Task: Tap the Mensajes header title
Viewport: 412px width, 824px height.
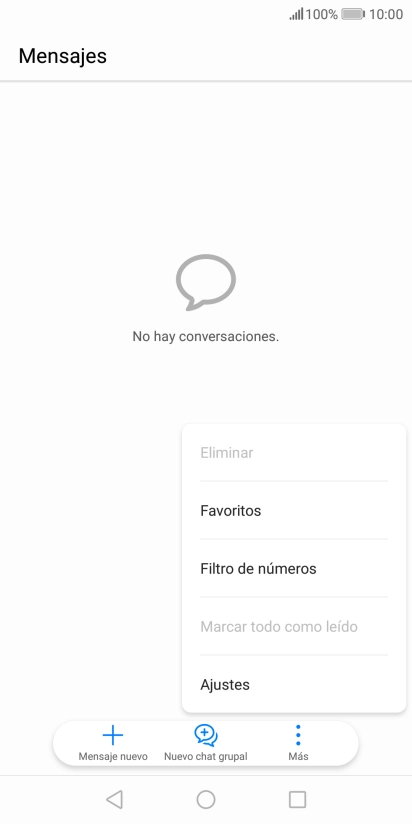Action: click(63, 56)
